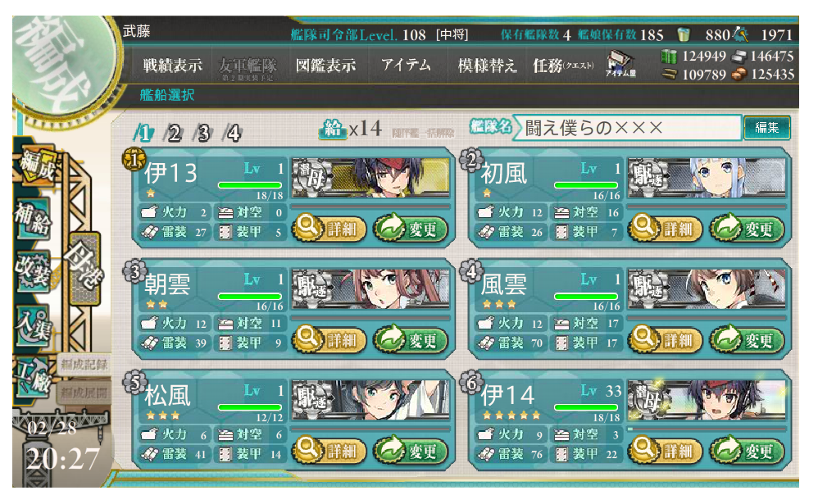Viewport: 818px width, 504px height.
Task: Click 変更 change button for 初風
Action: pyautogui.click(x=748, y=228)
